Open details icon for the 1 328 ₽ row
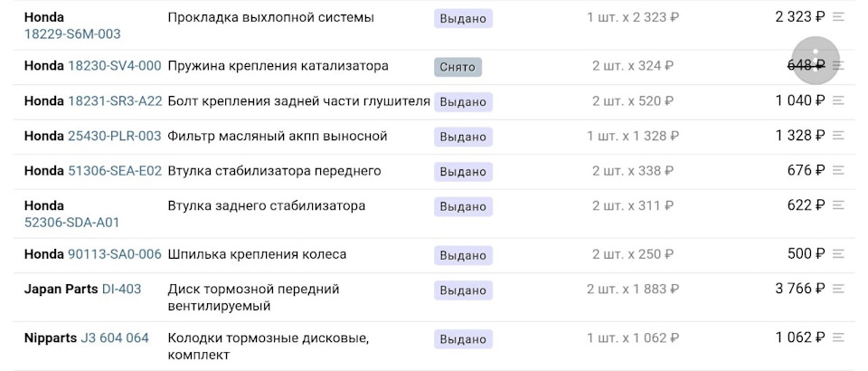868x371 pixels. click(838, 136)
